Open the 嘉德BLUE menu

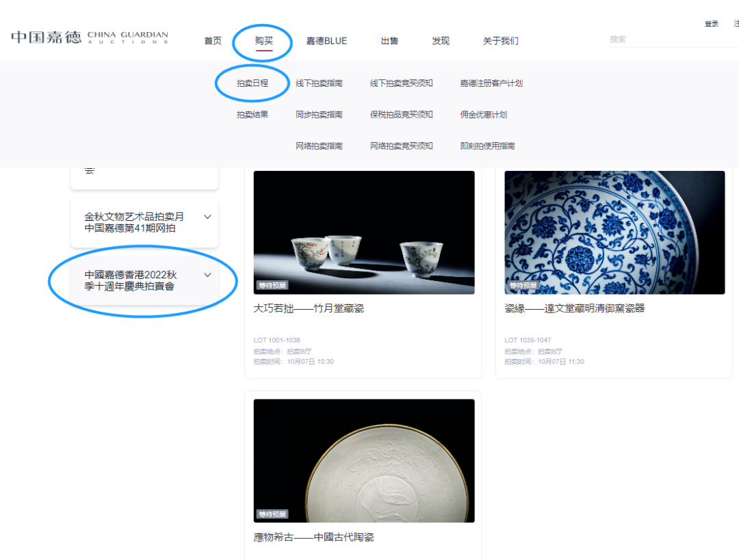tap(326, 41)
